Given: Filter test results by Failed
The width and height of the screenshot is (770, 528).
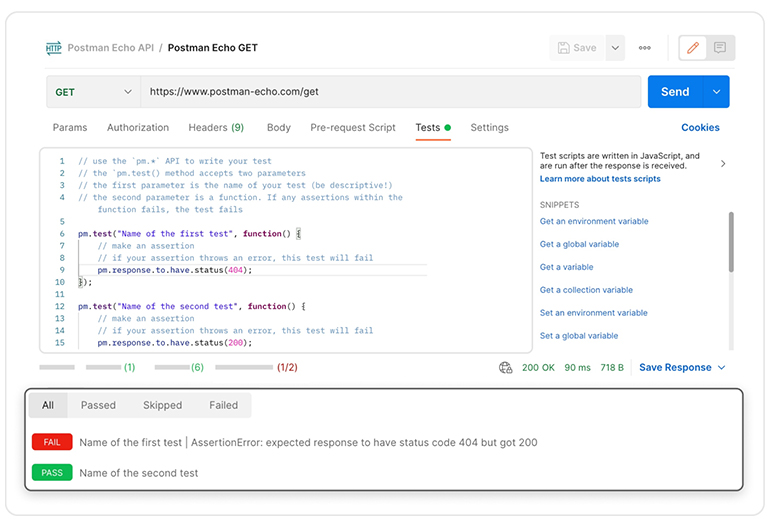Looking at the screenshot, I should (223, 405).
